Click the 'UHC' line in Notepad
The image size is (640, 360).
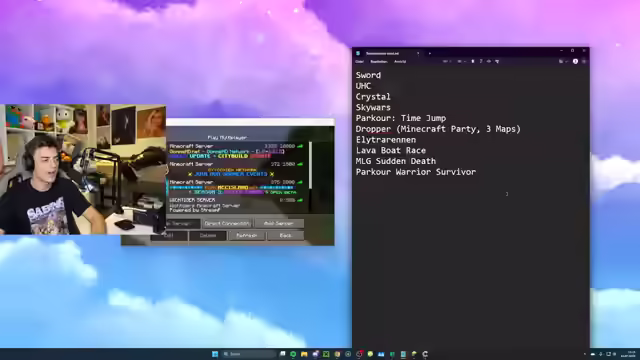tap(363, 86)
